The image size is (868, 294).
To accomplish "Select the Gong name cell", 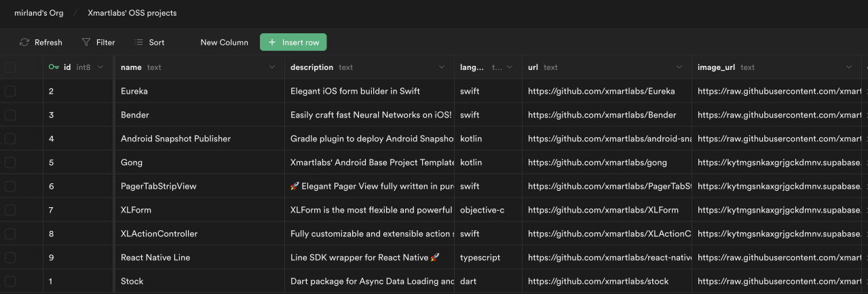I will coord(200,162).
